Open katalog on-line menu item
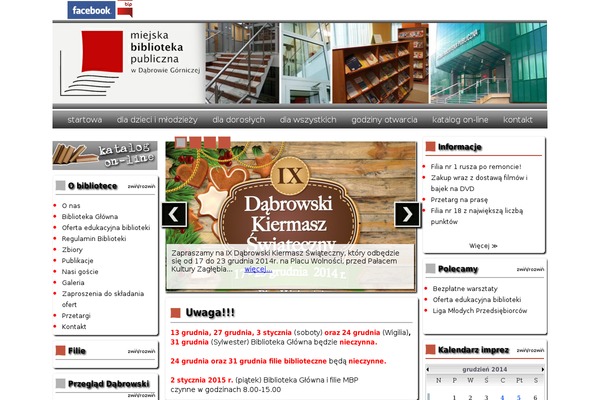 click(460, 120)
